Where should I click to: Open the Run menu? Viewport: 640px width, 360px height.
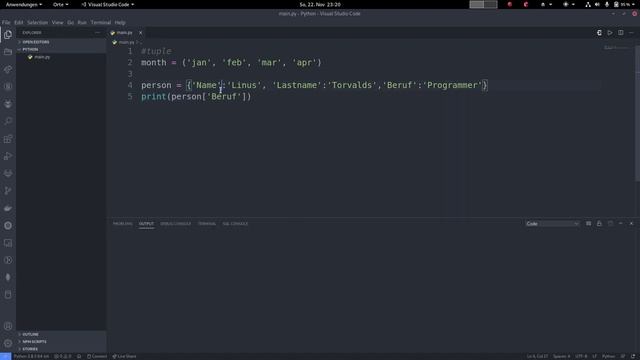(x=82, y=22)
